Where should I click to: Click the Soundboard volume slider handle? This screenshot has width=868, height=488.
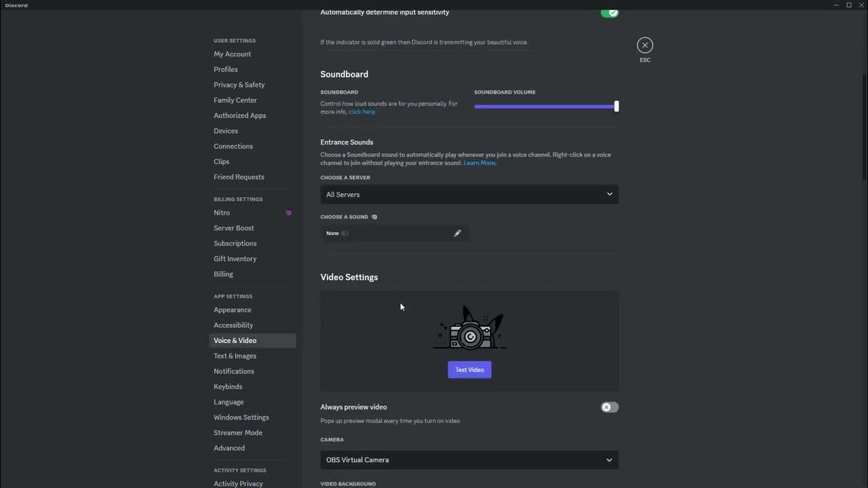click(x=616, y=106)
